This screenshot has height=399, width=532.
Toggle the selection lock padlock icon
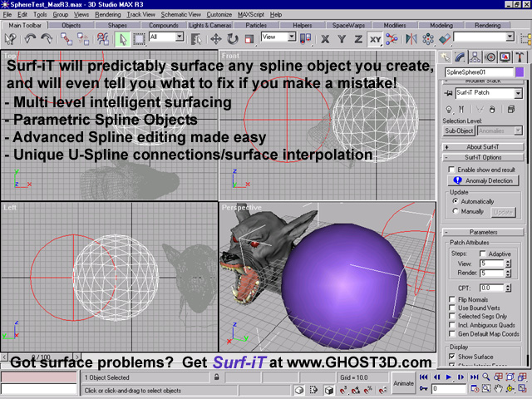tap(216, 377)
